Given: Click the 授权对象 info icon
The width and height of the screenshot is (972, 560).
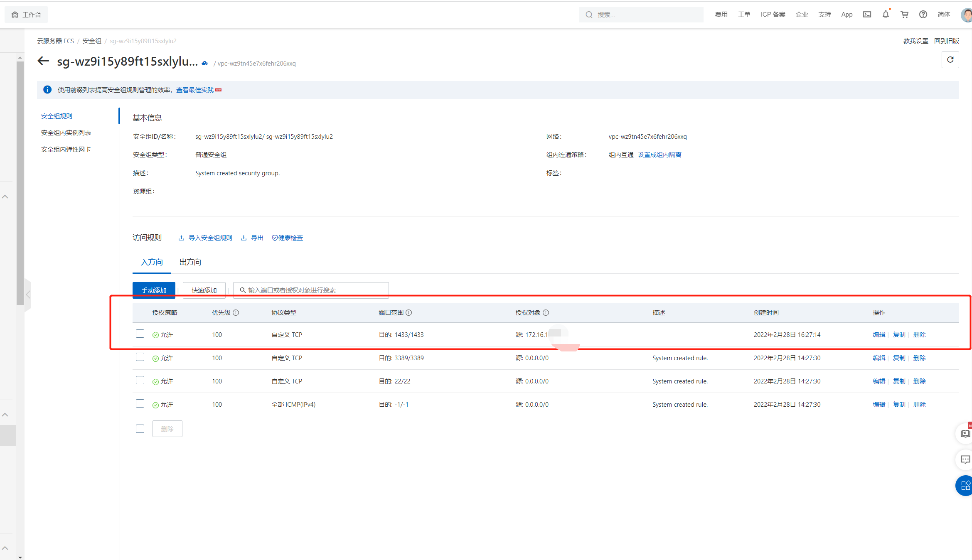Looking at the screenshot, I should pyautogui.click(x=546, y=312).
